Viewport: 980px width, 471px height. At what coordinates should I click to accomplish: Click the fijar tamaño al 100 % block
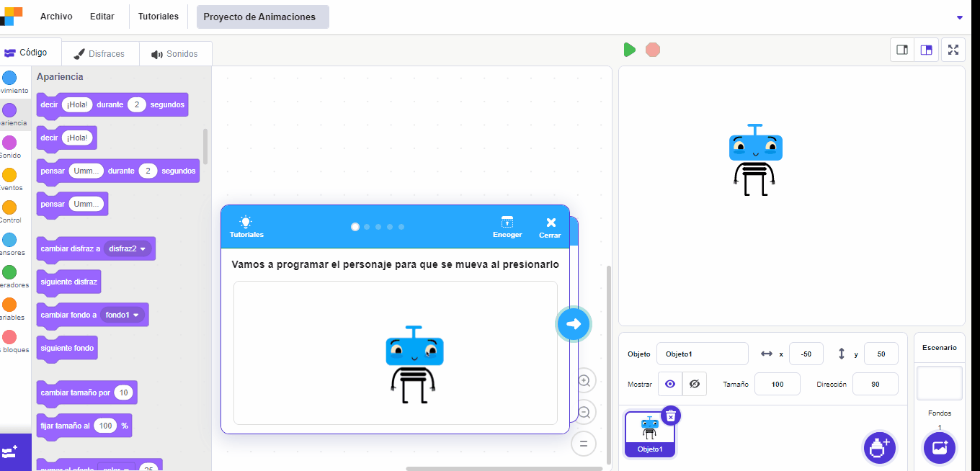pos(84,426)
